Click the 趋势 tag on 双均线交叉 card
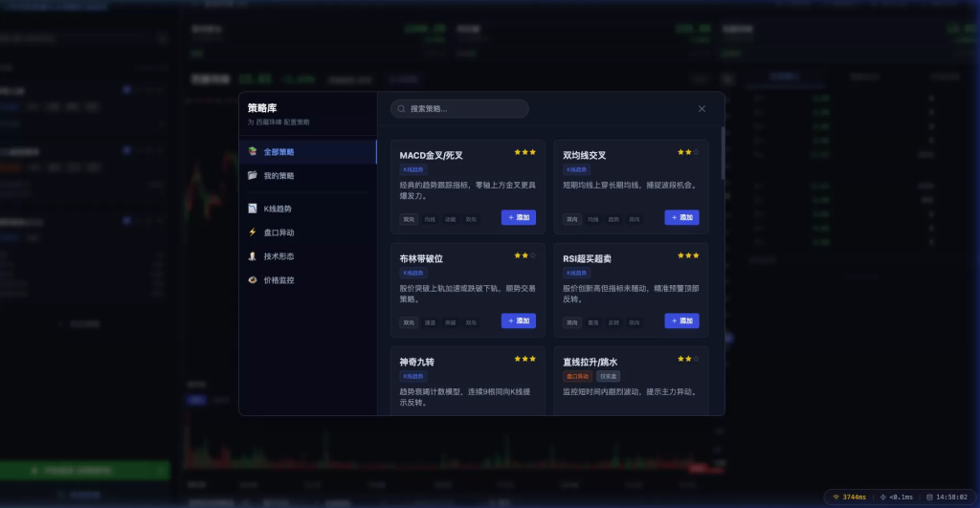 click(x=613, y=219)
